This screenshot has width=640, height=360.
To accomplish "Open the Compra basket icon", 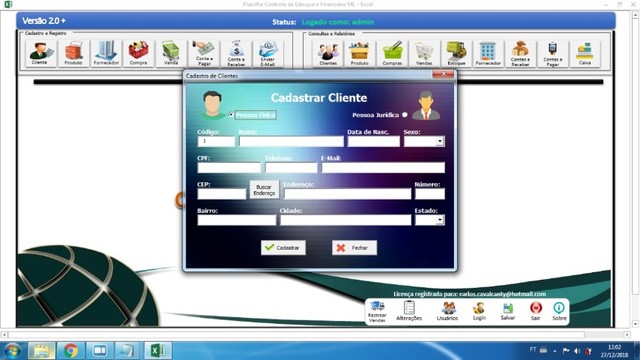I will [138, 53].
